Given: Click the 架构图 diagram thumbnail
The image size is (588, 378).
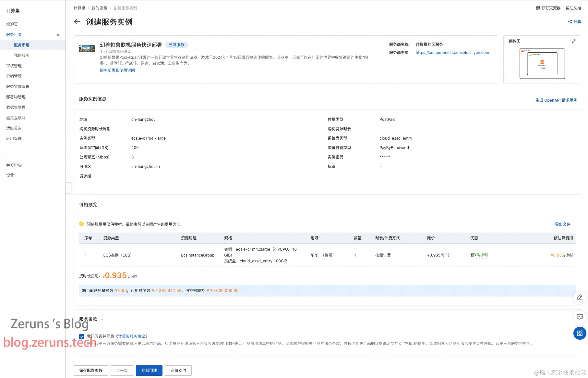Looking at the screenshot, I should (x=542, y=64).
